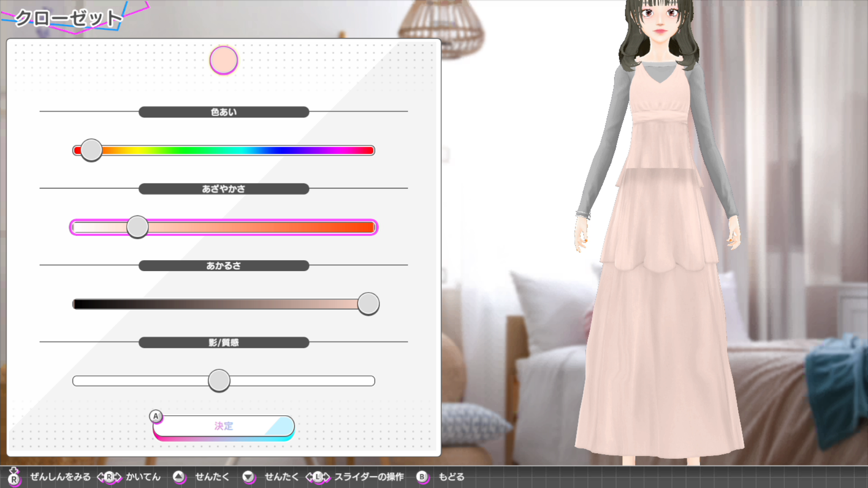Select the 影/質感 section header
The width and height of the screenshot is (868, 488).
[x=224, y=343]
